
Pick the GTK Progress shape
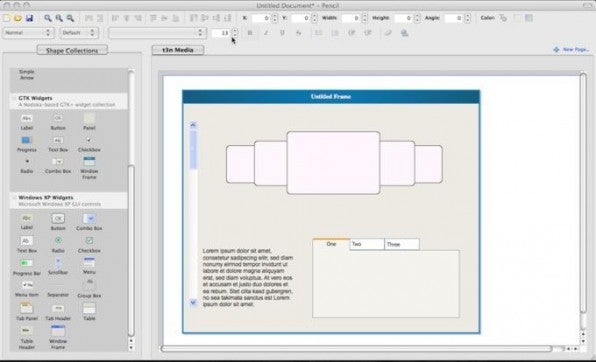tap(27, 144)
